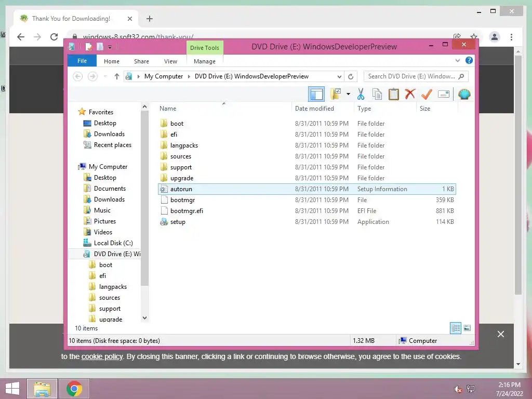Open Chrome three-dot menu
Viewport: 532px width, 399px height.
point(511,37)
